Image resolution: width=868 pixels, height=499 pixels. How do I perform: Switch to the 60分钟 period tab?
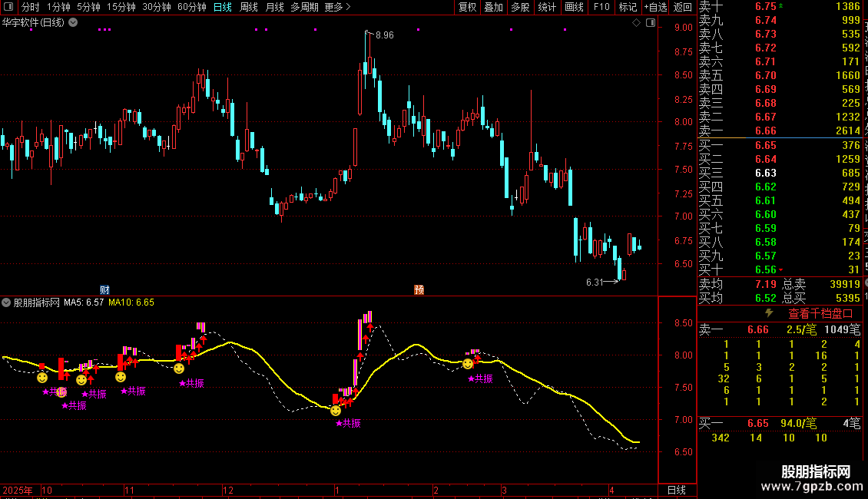pyautogui.click(x=191, y=7)
